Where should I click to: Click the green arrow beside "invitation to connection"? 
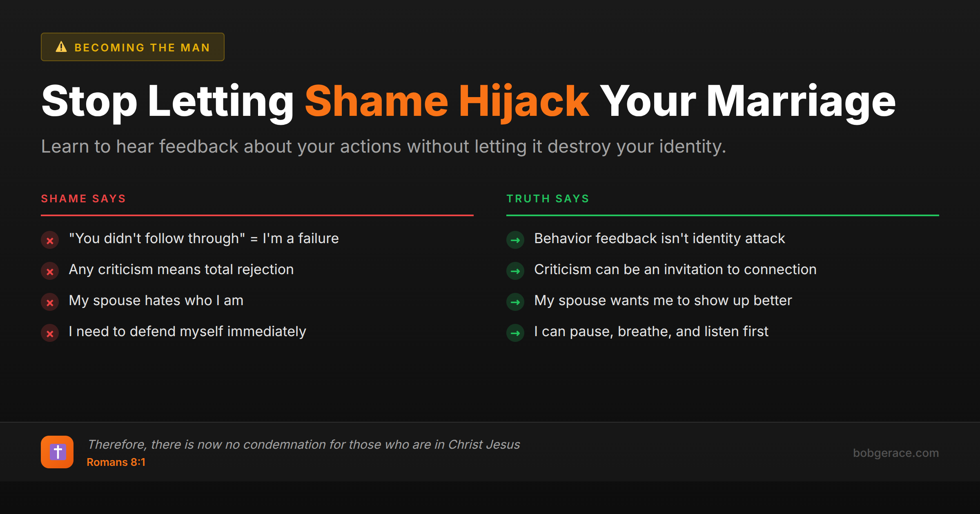(x=515, y=271)
